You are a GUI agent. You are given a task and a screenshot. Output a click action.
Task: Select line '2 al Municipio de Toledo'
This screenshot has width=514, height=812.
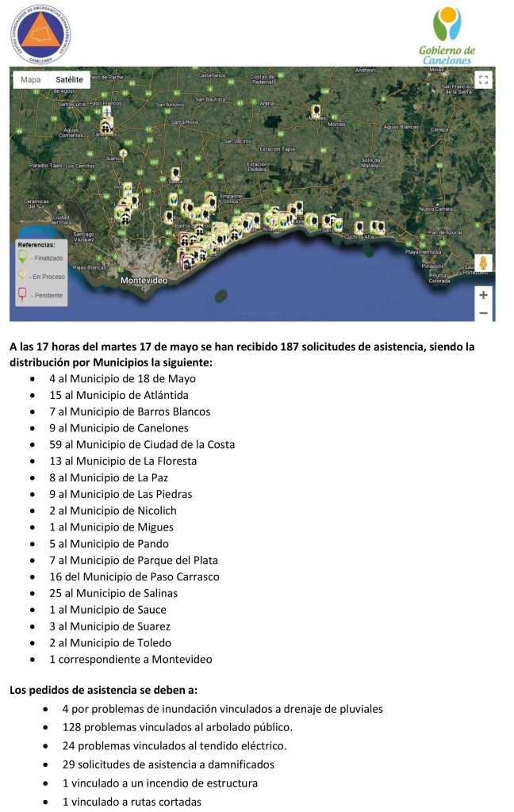click(110, 642)
